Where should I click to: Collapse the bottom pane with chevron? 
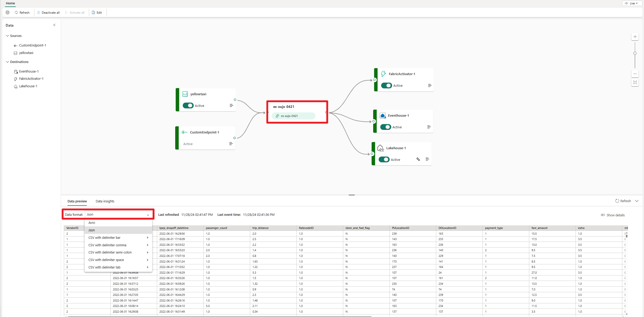637,201
